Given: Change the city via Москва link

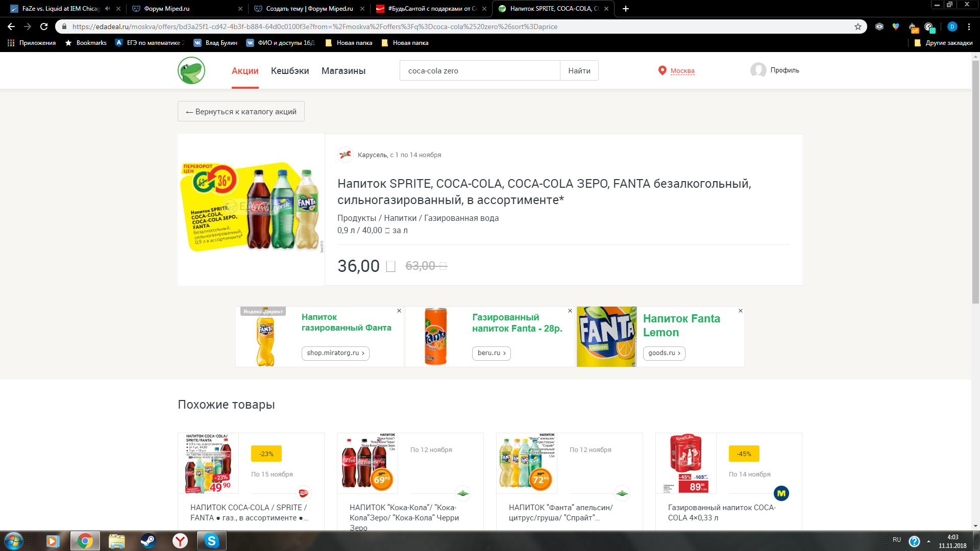Looking at the screenshot, I should (x=682, y=71).
